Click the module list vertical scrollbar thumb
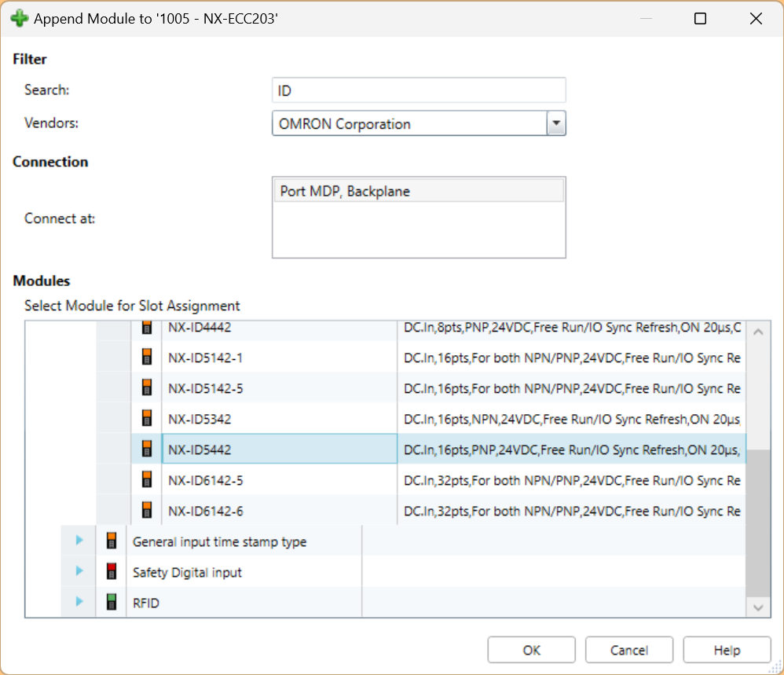This screenshot has height=675, width=784. click(758, 523)
